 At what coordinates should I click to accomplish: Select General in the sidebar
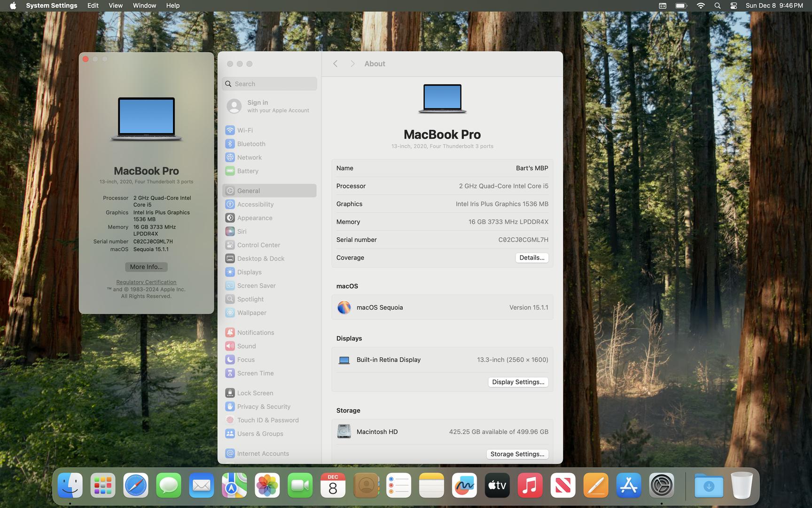[x=269, y=191]
